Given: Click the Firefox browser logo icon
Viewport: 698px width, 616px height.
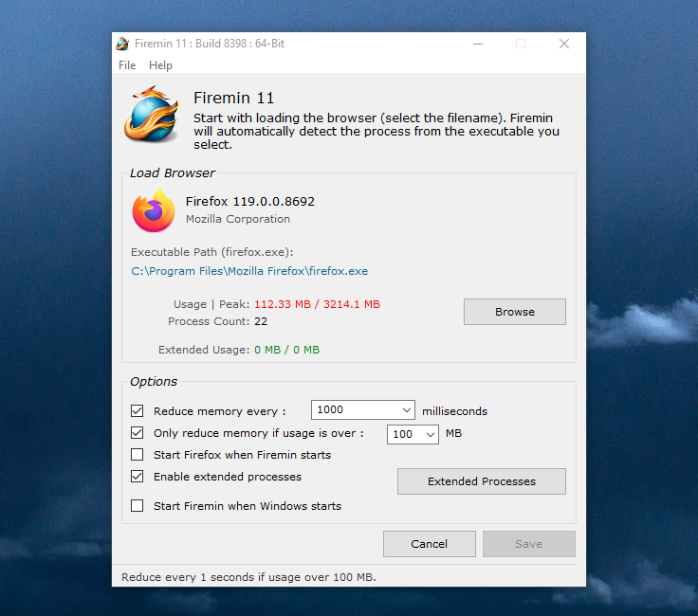Looking at the screenshot, I should coord(153,210).
